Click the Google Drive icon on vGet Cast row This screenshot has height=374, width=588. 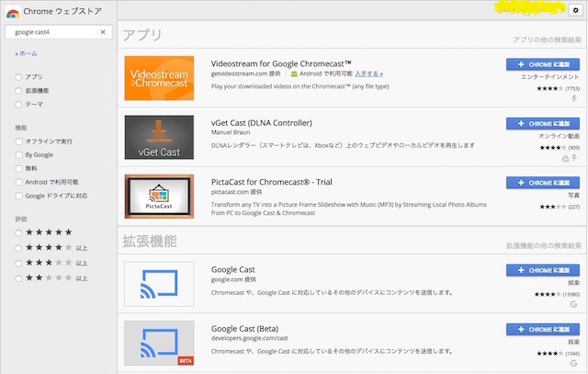(565, 159)
